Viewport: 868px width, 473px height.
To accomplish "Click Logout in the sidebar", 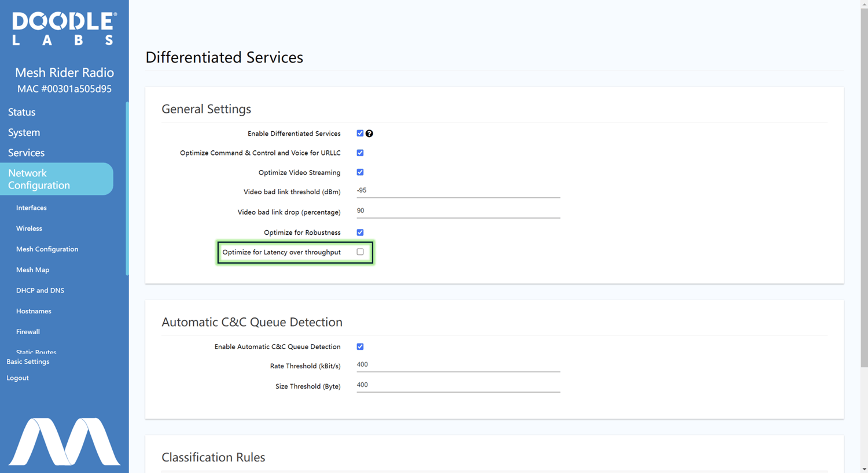I will tap(17, 378).
